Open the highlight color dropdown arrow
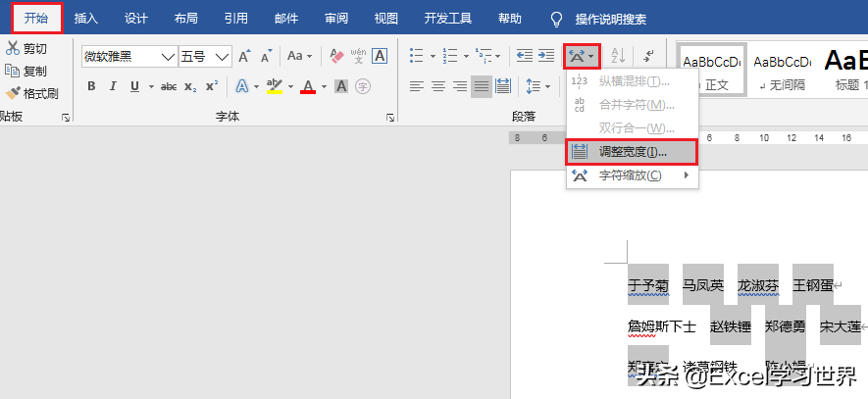 click(x=290, y=87)
